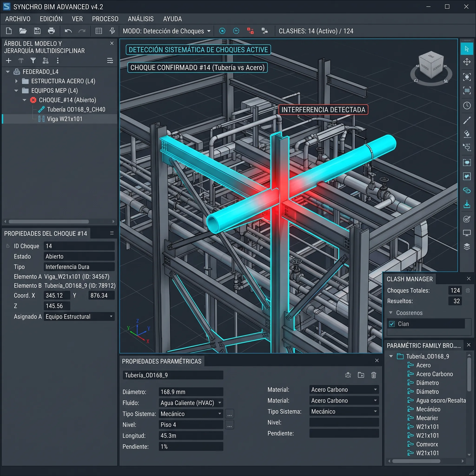
Task: Click the red clash elements toolbar icon
Action: [250, 31]
